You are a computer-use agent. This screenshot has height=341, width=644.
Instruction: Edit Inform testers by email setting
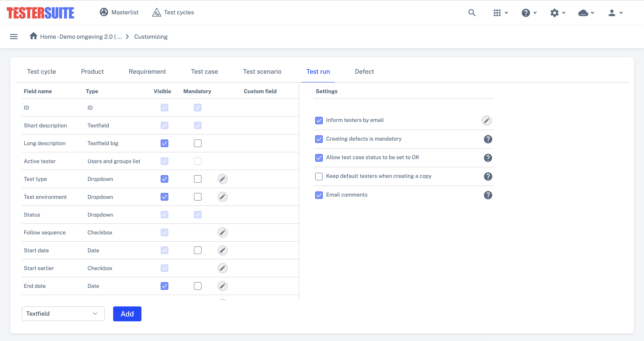486,120
